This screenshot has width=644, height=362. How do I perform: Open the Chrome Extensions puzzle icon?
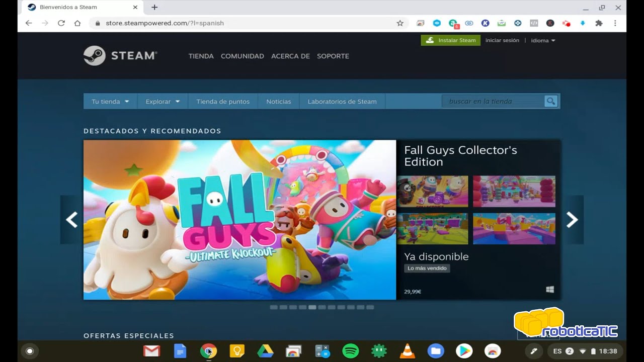point(599,23)
